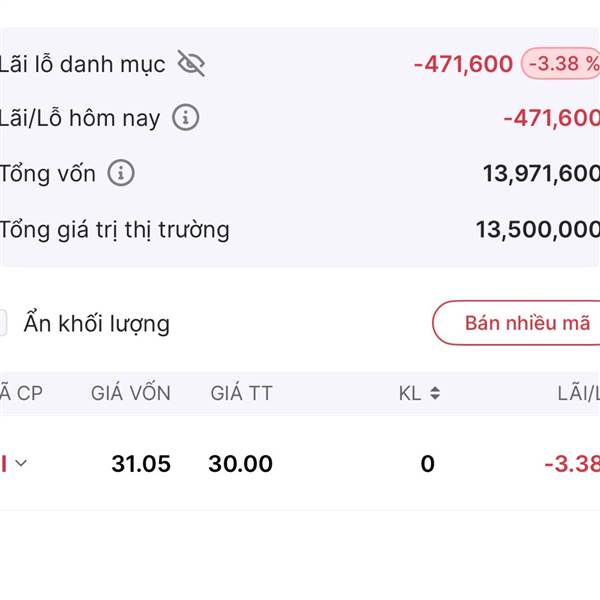Select the quantity value 0 in the row
Screen dimensions: 600x600
click(427, 464)
